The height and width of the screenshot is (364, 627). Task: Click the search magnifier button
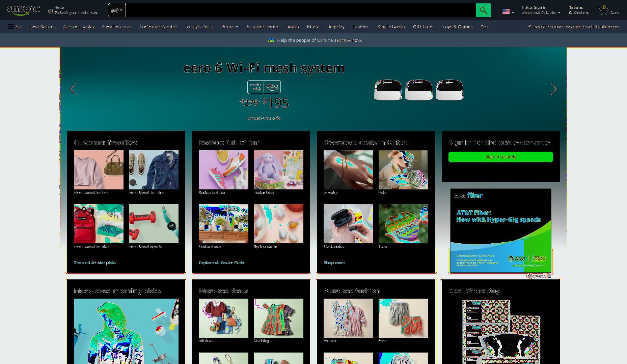tap(483, 10)
